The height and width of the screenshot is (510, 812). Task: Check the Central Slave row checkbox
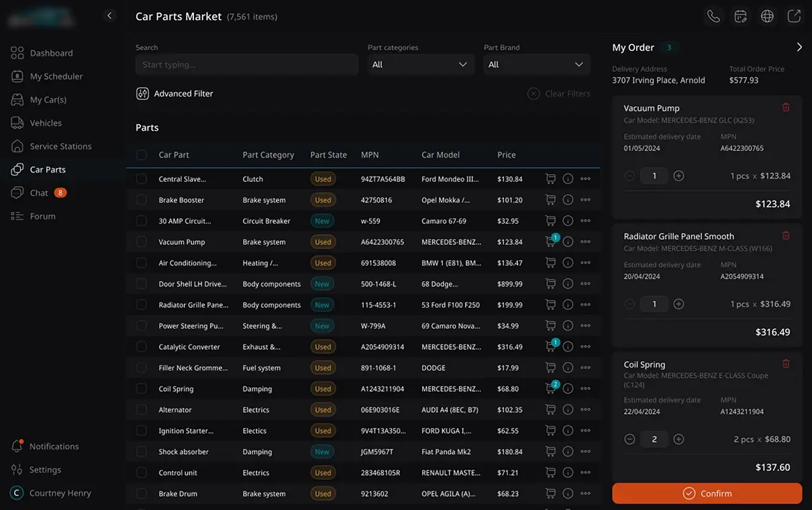141,179
